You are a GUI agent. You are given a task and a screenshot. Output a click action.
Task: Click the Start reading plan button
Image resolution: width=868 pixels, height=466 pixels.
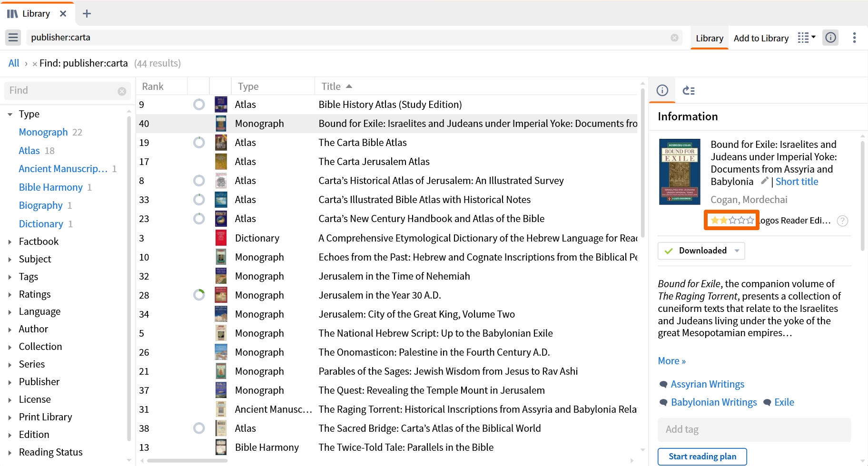pos(702,456)
